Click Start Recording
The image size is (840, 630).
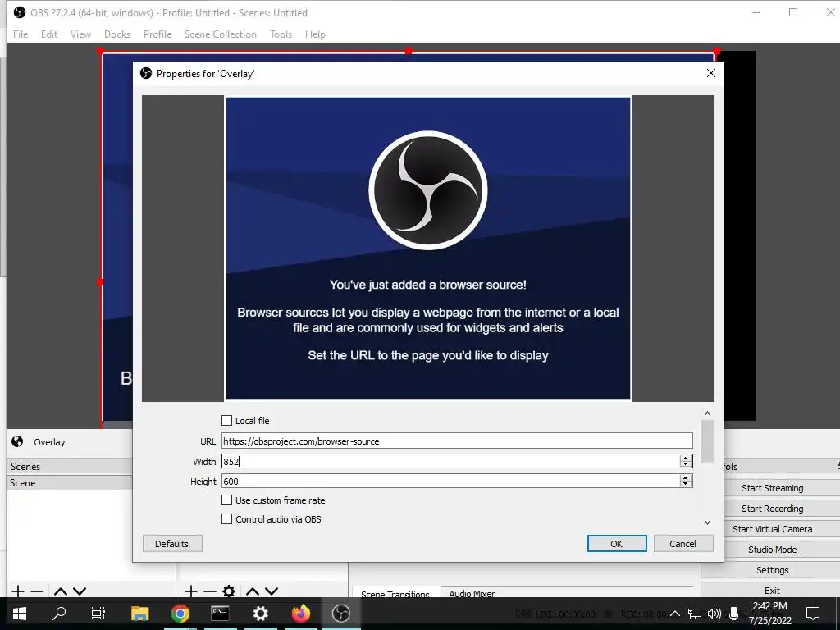(772, 508)
